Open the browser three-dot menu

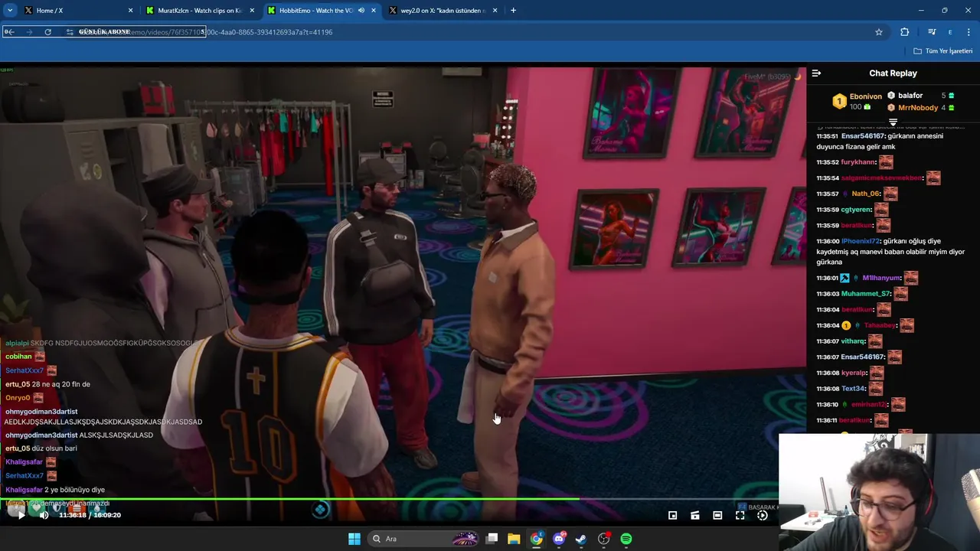(969, 32)
